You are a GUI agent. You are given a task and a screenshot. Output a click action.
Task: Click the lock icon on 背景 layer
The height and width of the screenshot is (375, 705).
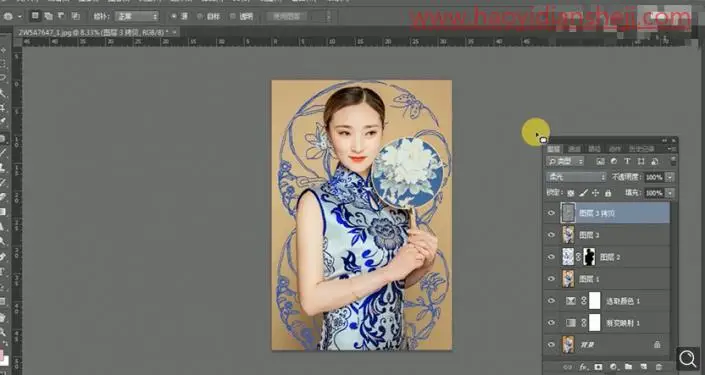pos(657,344)
